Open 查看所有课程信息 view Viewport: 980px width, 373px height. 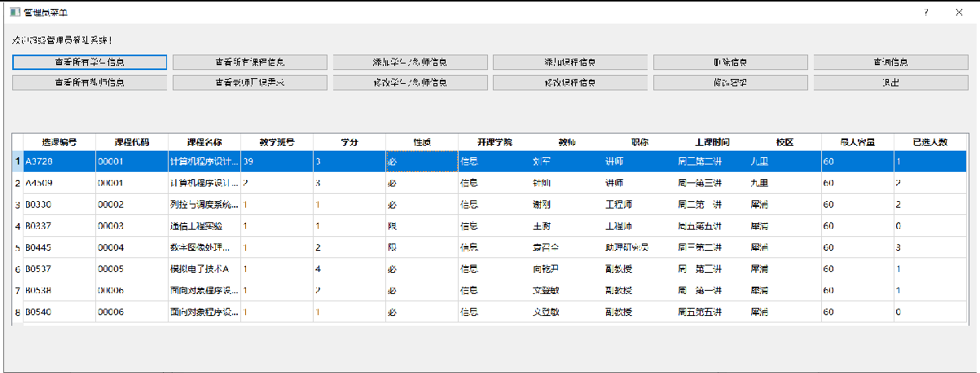pos(250,62)
